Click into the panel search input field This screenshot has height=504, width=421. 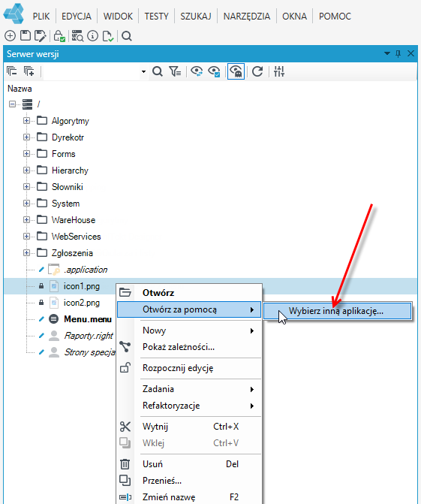coord(92,71)
